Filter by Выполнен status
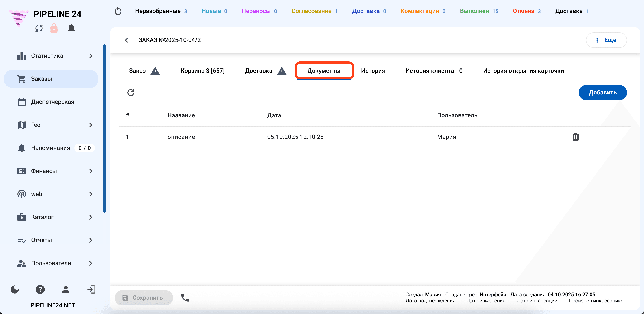This screenshot has height=314, width=644. 479,11
